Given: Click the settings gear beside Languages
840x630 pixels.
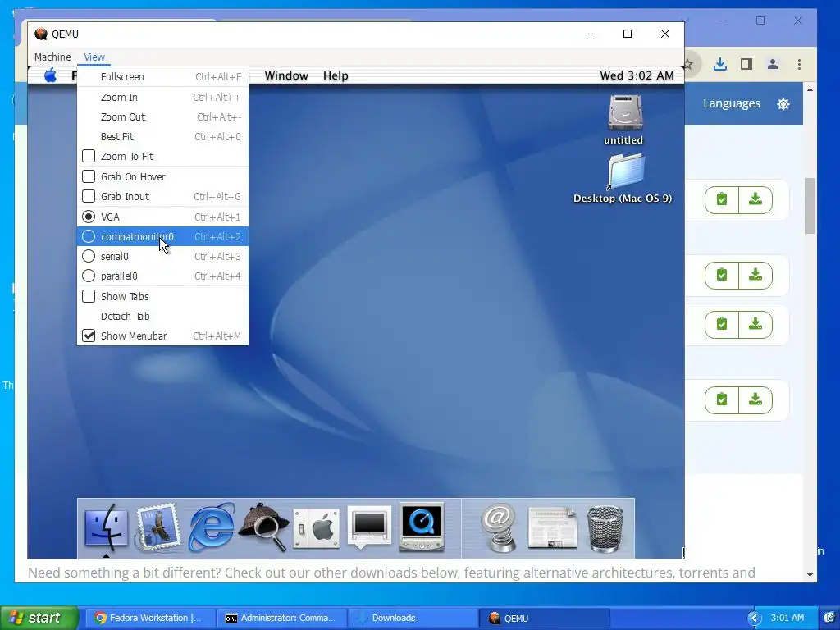Looking at the screenshot, I should pyautogui.click(x=783, y=104).
